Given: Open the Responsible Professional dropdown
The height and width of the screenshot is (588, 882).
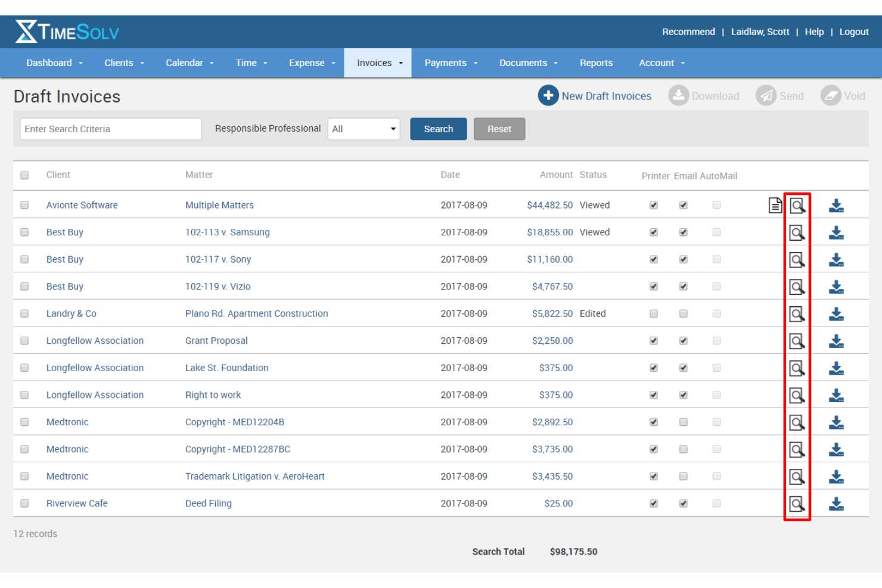Looking at the screenshot, I should click(364, 129).
